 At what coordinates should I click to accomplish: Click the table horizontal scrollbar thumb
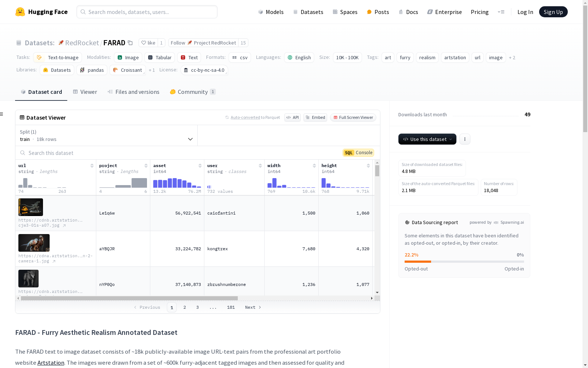(x=129, y=298)
